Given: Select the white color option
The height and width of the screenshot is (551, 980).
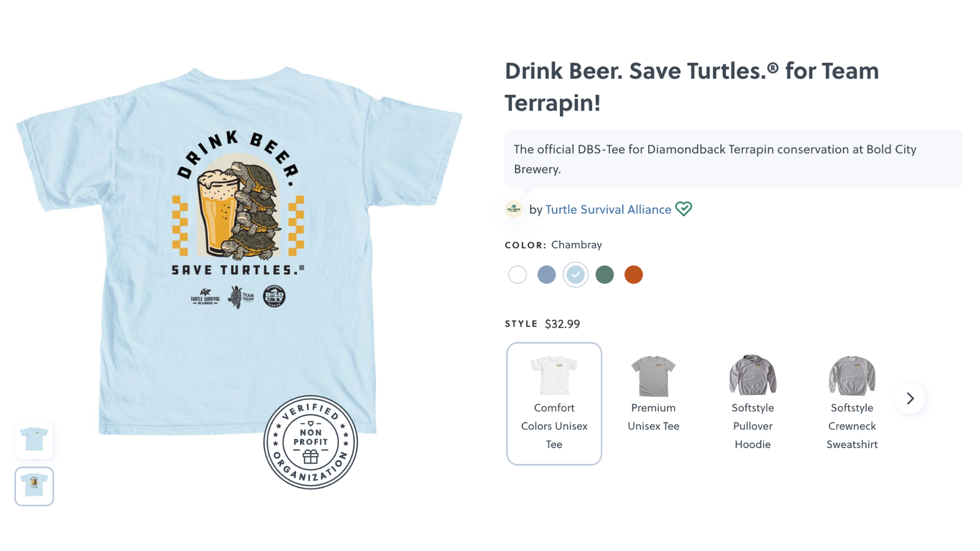Looking at the screenshot, I should tap(518, 274).
